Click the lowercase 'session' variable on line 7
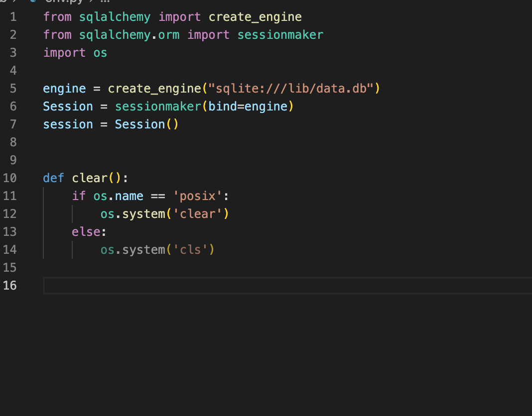This screenshot has height=416, width=532. (68, 124)
